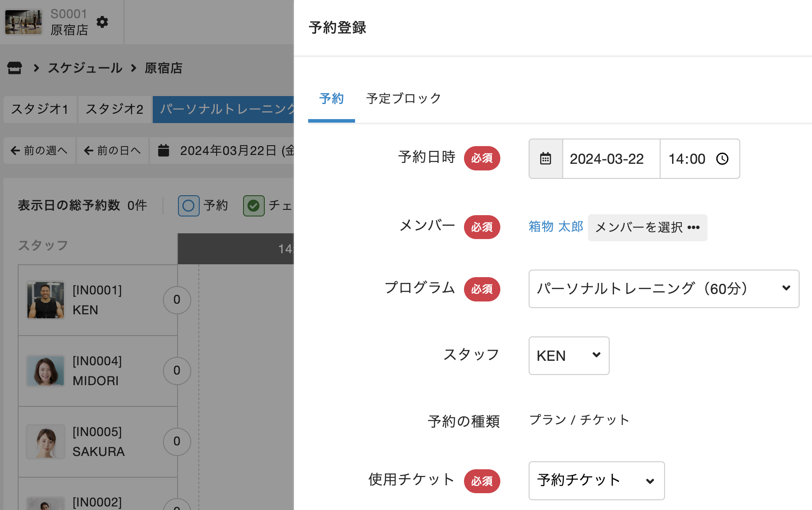Click SAKURA's staff photo thumbnail

point(45,441)
